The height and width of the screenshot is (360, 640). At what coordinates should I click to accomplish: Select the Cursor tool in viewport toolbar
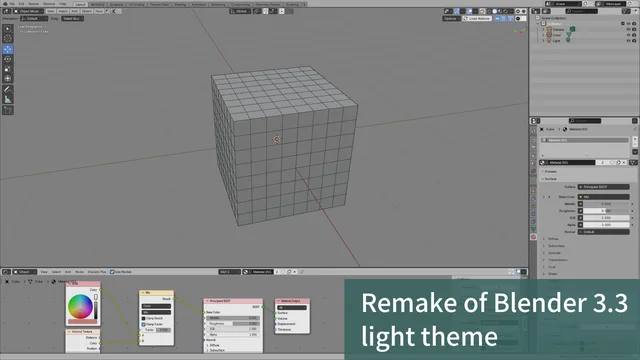8,38
